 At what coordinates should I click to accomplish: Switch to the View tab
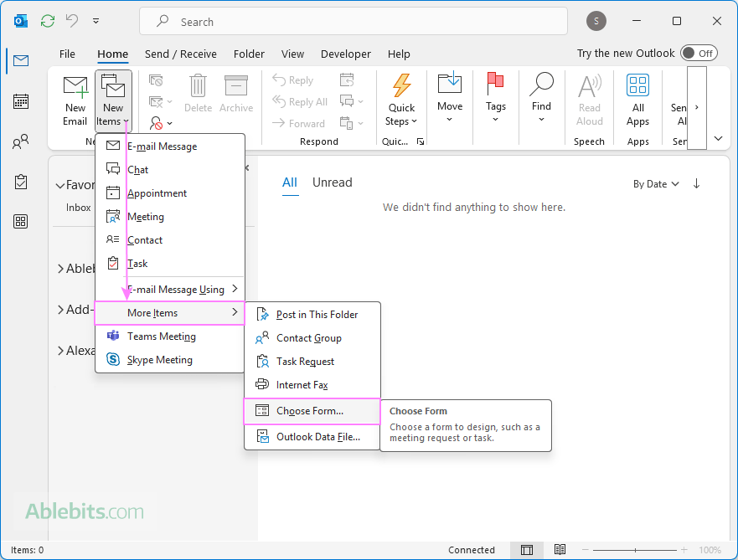(x=292, y=54)
